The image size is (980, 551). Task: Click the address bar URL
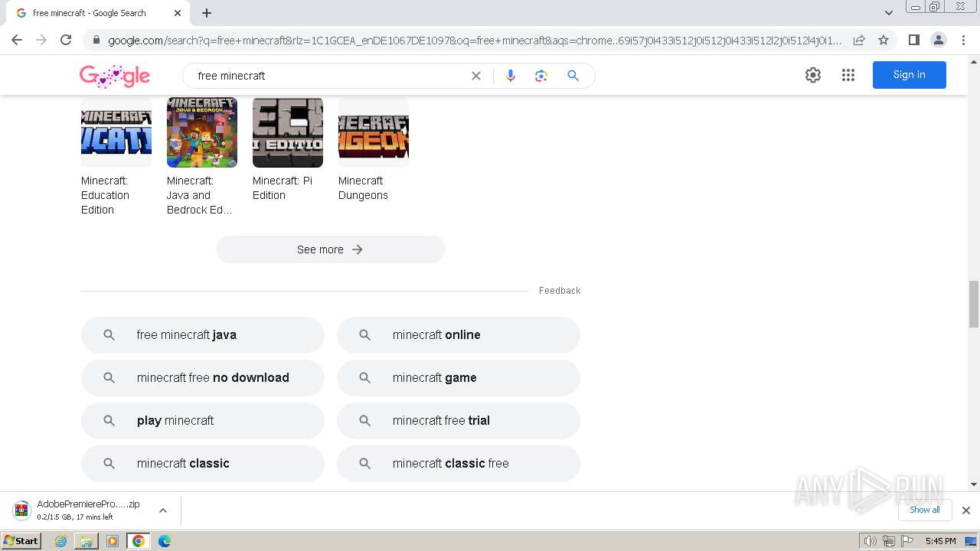pos(475,40)
